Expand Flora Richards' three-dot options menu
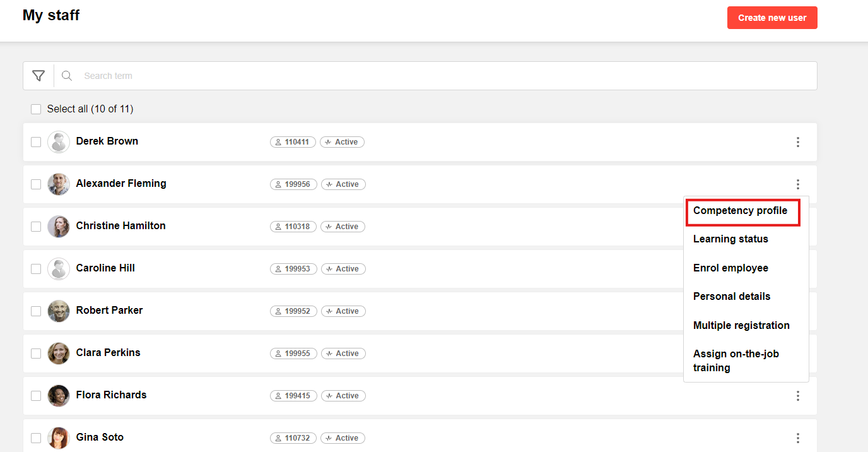This screenshot has height=452, width=868. tap(798, 396)
